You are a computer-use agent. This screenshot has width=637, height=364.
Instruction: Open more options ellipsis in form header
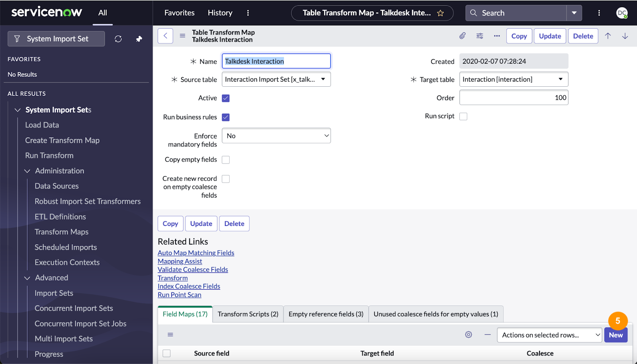click(497, 36)
